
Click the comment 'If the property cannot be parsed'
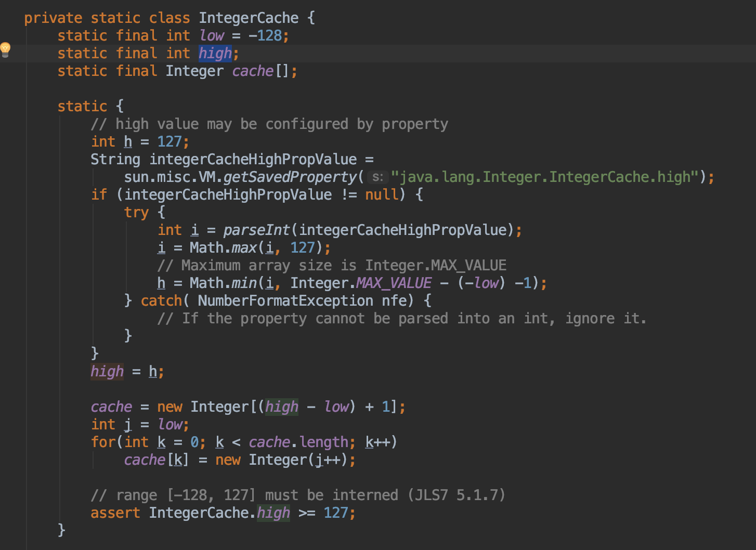coord(401,319)
